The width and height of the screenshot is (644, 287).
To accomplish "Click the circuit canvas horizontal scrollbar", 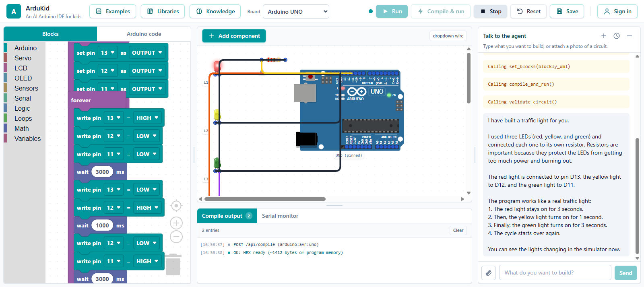I will 265,199.
